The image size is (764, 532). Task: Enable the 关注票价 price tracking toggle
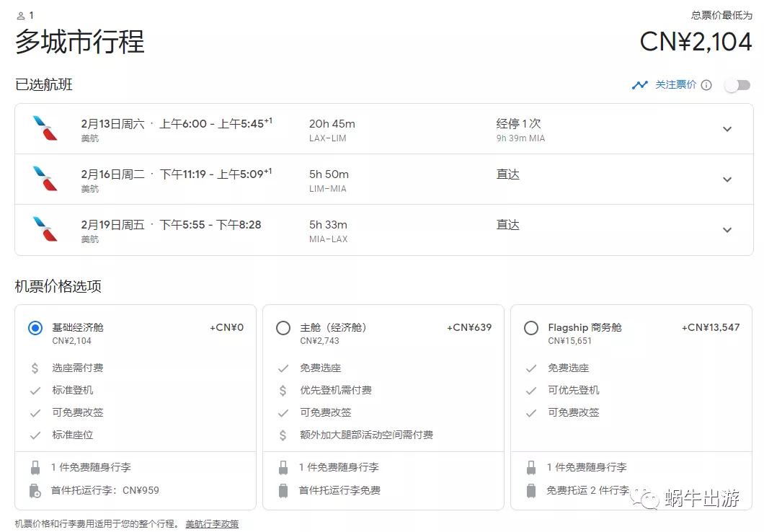(x=737, y=84)
